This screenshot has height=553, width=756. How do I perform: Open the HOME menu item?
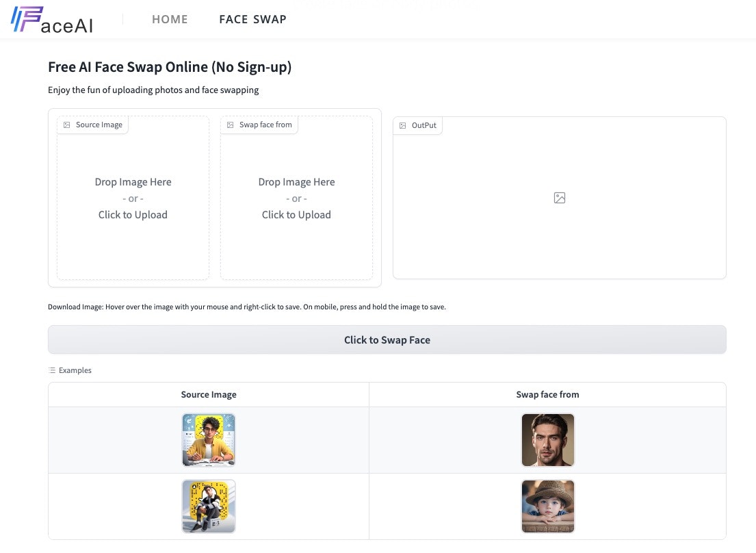pyautogui.click(x=170, y=19)
